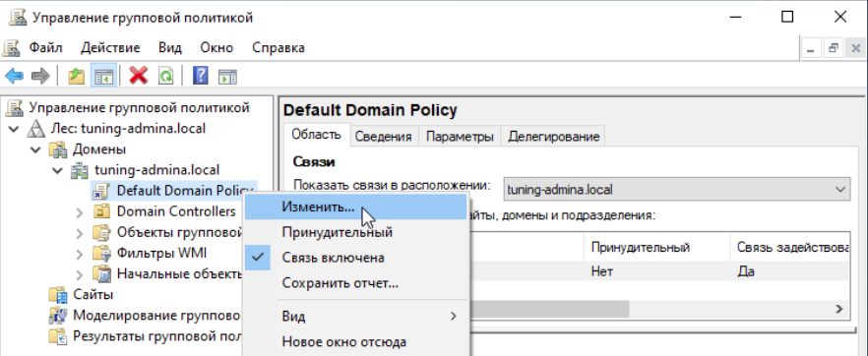
Task: Open the blue Help question-mark icon
Action: coord(201,76)
